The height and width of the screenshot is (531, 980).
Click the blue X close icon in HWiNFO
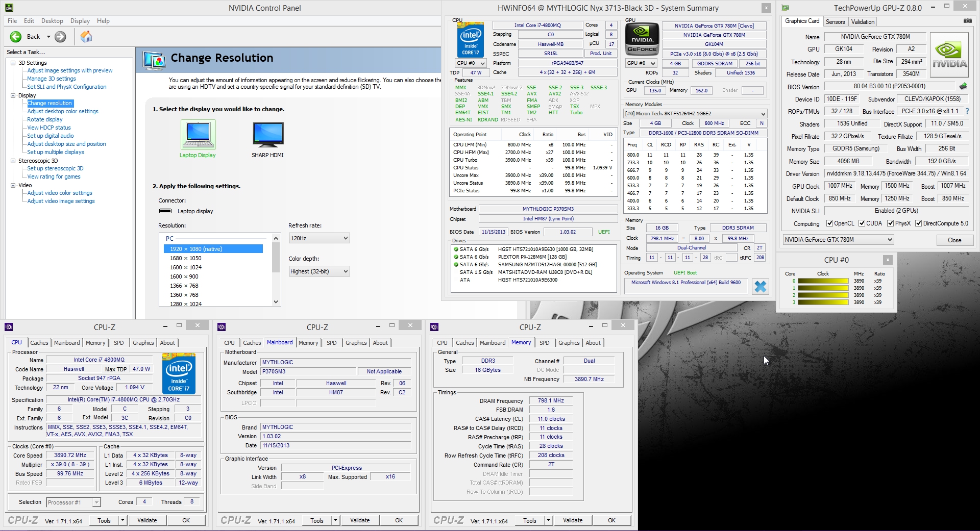pos(760,287)
